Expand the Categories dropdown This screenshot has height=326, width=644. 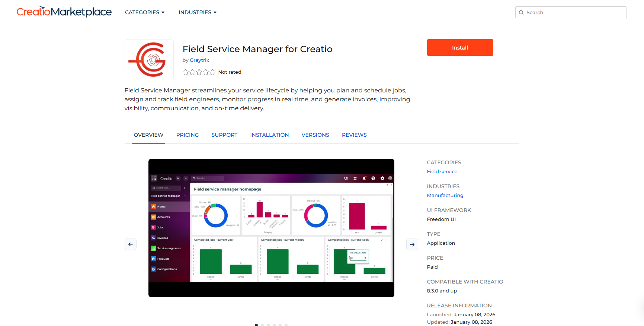144,12
